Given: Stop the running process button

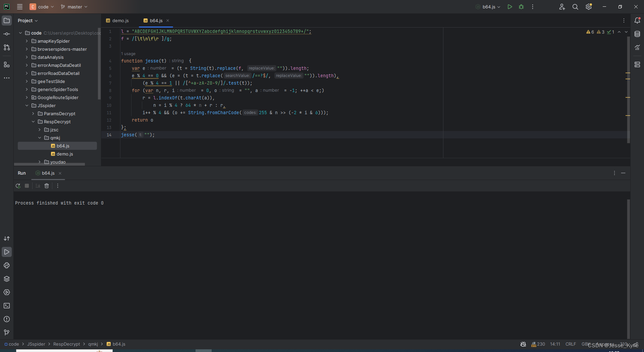Looking at the screenshot, I should point(27,186).
